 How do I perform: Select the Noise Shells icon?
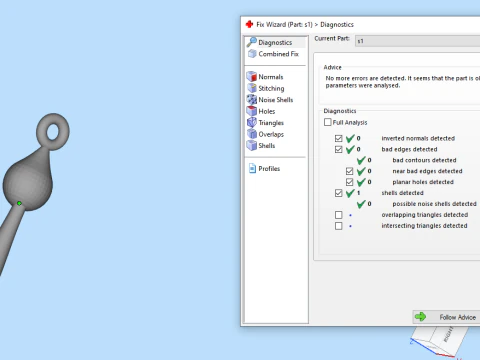pos(252,99)
